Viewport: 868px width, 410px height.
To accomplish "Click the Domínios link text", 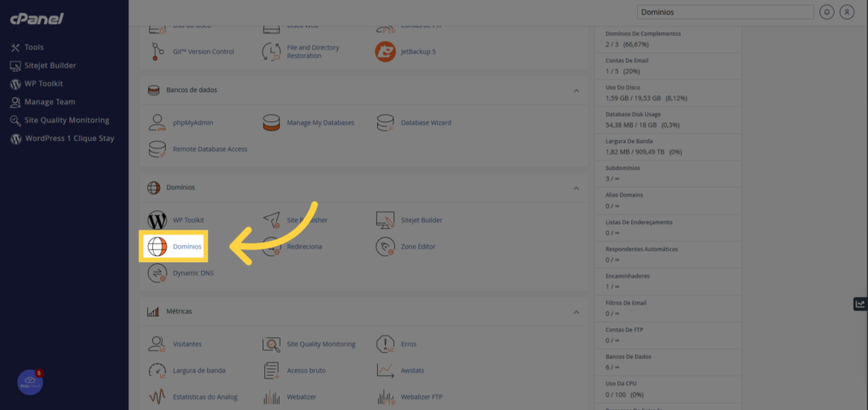I will pos(187,247).
